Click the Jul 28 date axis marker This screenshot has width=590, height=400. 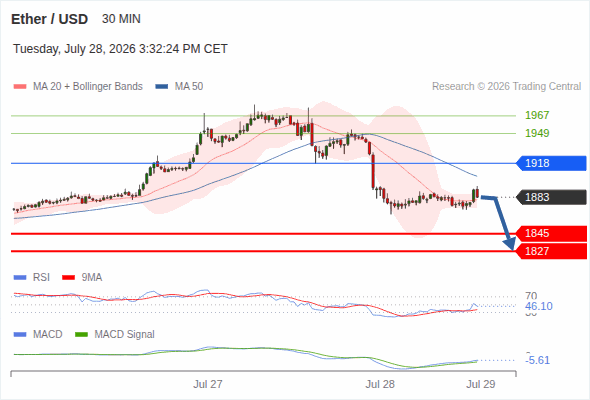[x=380, y=384]
